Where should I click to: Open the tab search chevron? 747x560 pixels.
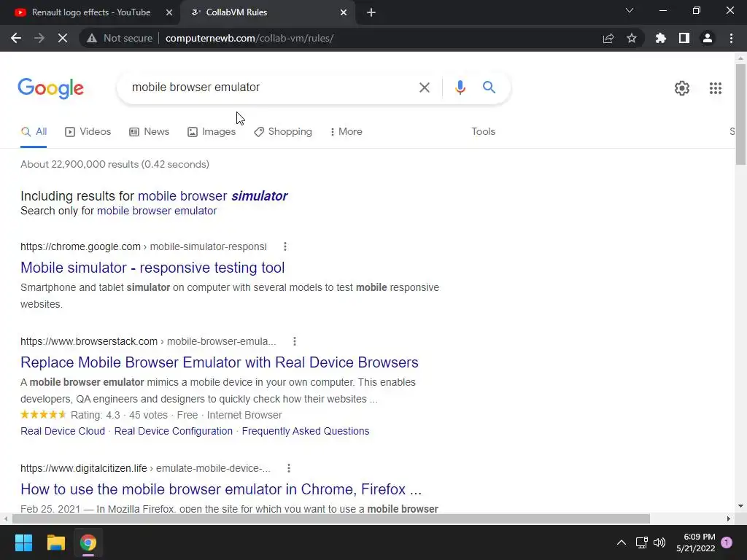coord(630,10)
